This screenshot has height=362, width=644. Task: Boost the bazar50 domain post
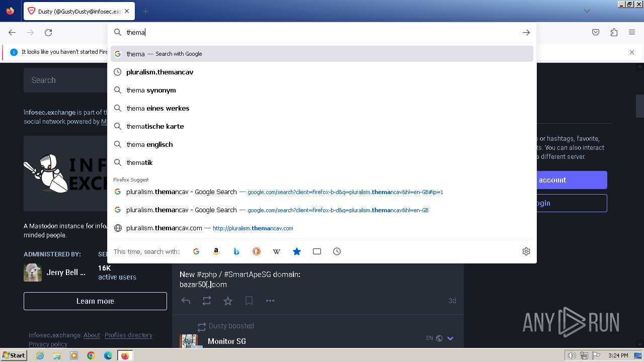tap(207, 301)
